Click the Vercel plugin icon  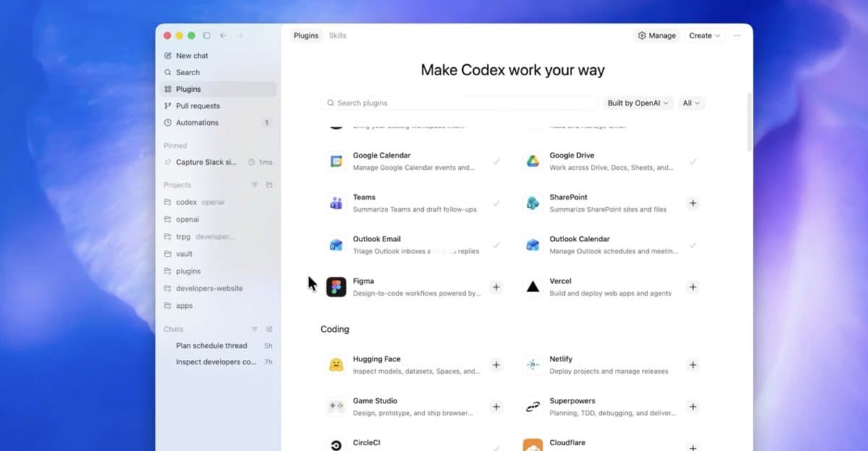533,286
